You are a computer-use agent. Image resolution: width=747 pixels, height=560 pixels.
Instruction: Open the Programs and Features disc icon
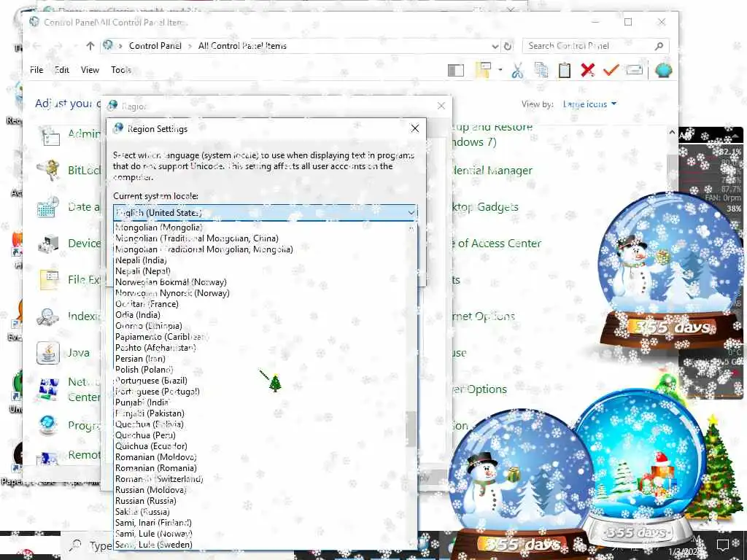[x=48, y=425]
